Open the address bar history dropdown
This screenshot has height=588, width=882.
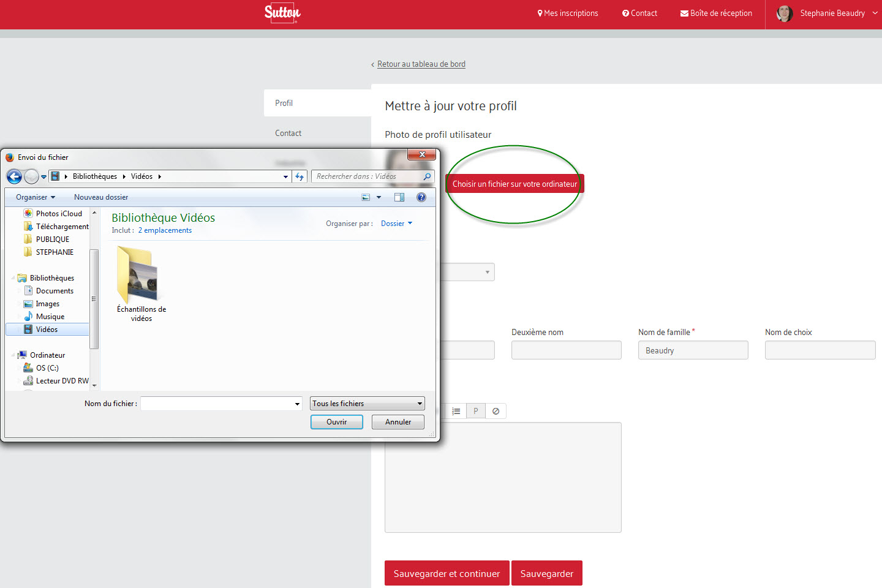click(285, 176)
